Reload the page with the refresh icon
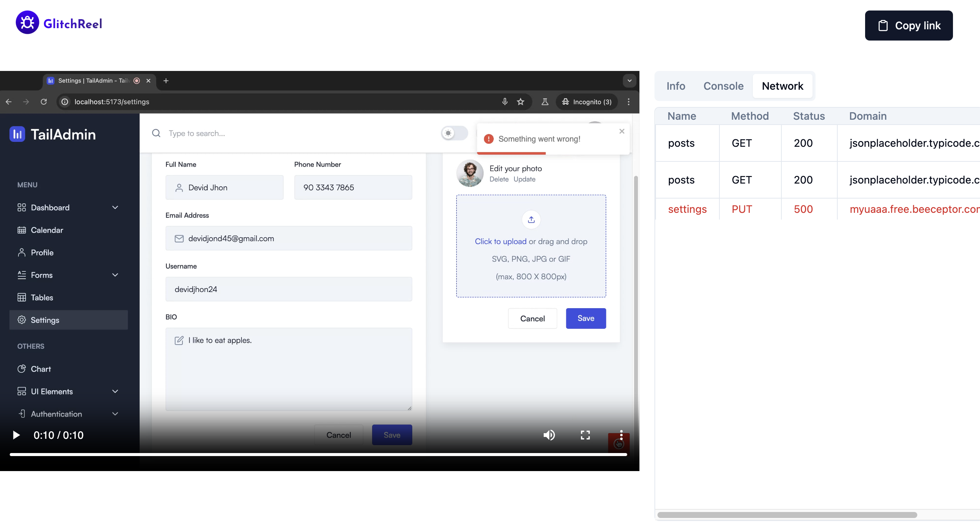The height and width of the screenshot is (530, 980). pyautogui.click(x=44, y=102)
